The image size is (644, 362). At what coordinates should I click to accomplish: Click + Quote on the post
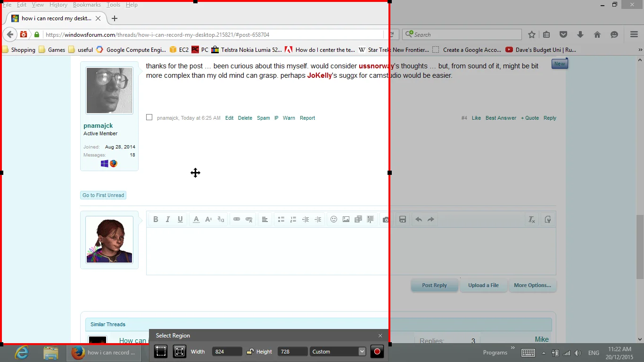[530, 118]
